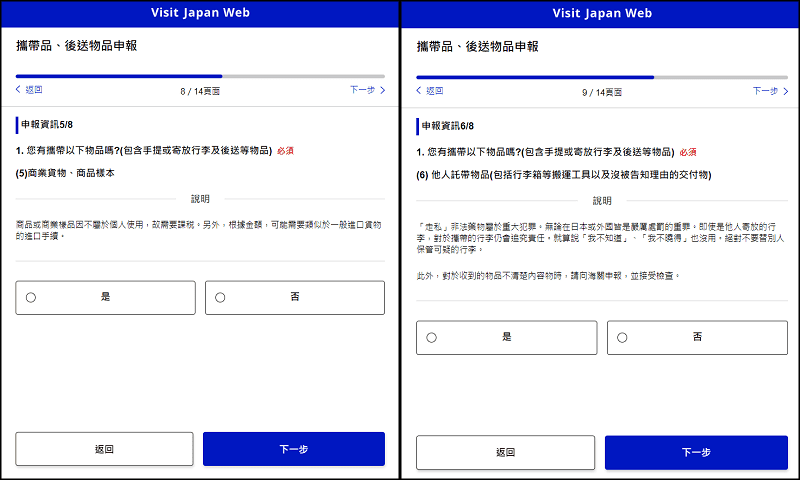Click (5)商業貨物、商品樣本 item text
The height and width of the screenshot is (480, 800).
65,173
